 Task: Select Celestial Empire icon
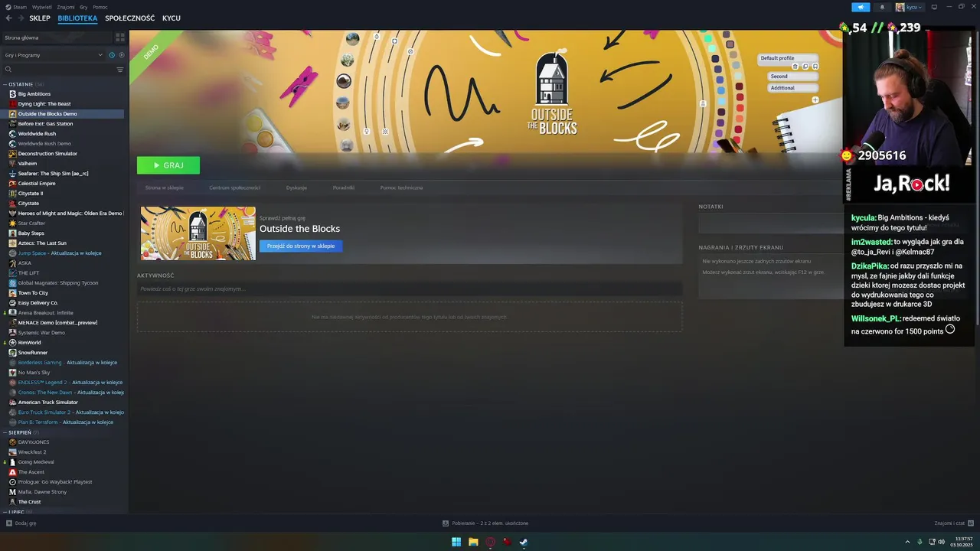coord(12,184)
